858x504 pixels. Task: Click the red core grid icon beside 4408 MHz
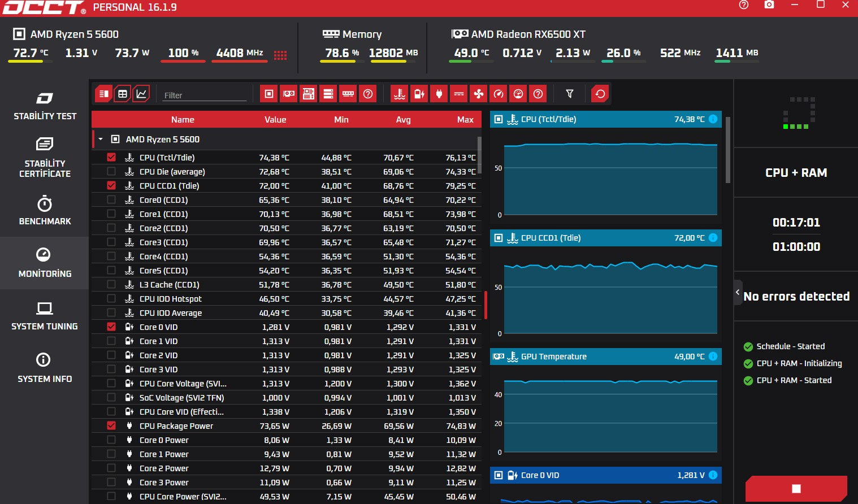point(280,55)
